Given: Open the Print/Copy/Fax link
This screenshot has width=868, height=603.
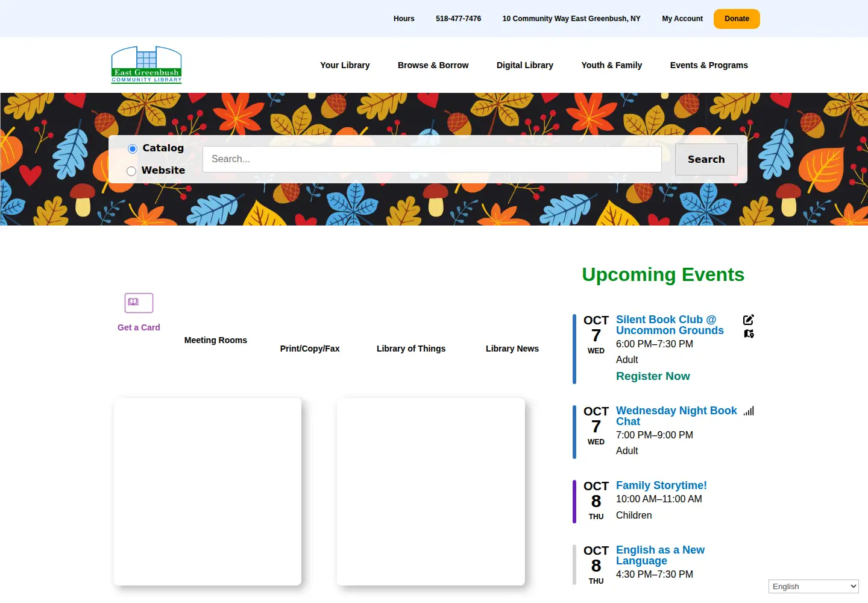Looking at the screenshot, I should pos(310,349).
